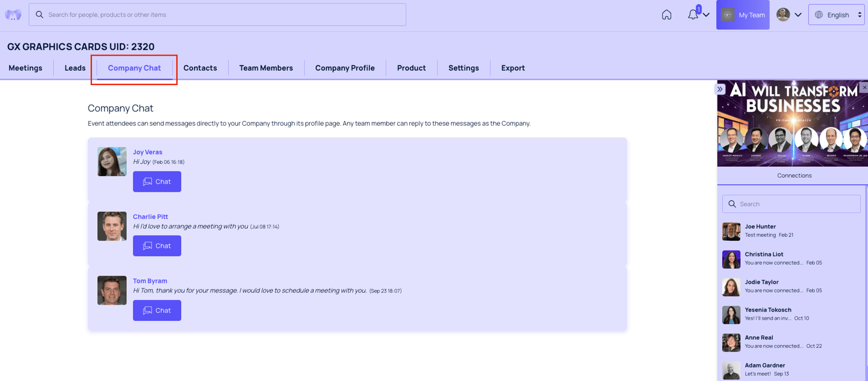Image resolution: width=868 pixels, height=381 pixels.
Task: Click Joe Hunter's avatar
Action: (731, 231)
